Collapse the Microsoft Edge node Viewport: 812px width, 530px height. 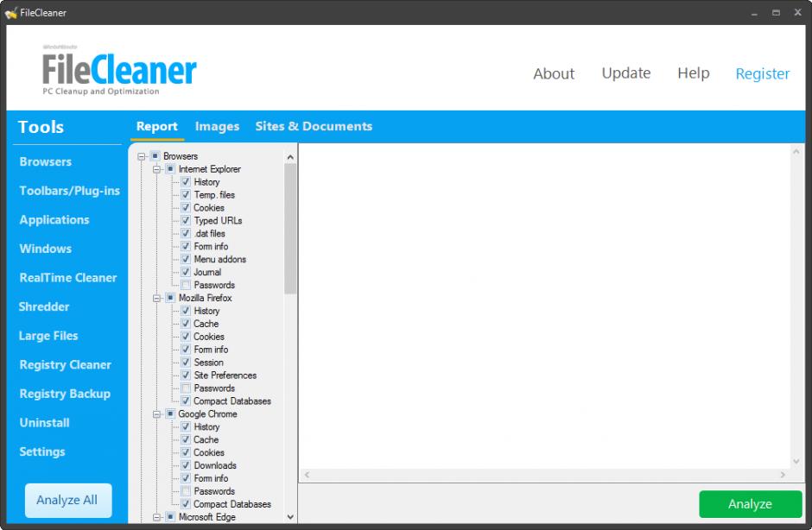point(157,517)
